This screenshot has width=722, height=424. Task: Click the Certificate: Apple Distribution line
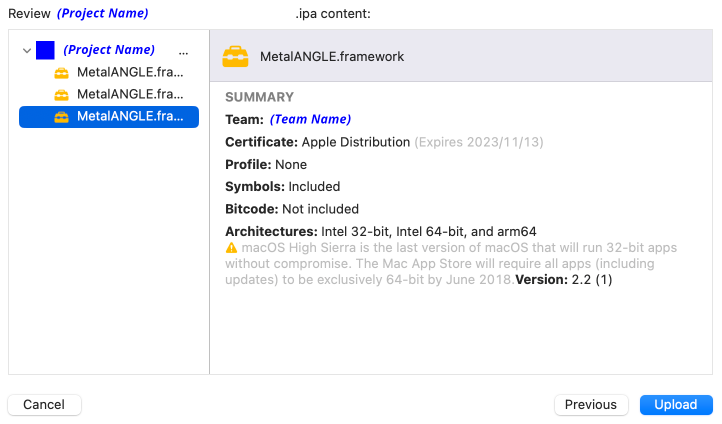317,142
